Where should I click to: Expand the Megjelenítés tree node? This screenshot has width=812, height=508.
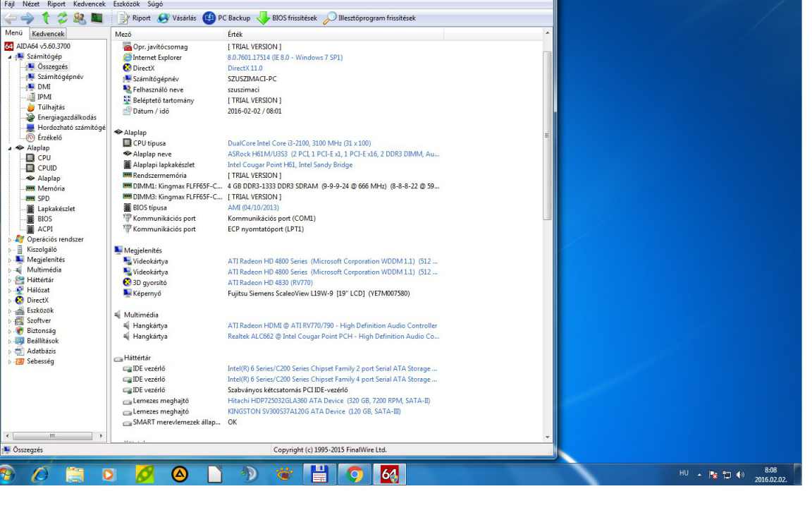10,260
